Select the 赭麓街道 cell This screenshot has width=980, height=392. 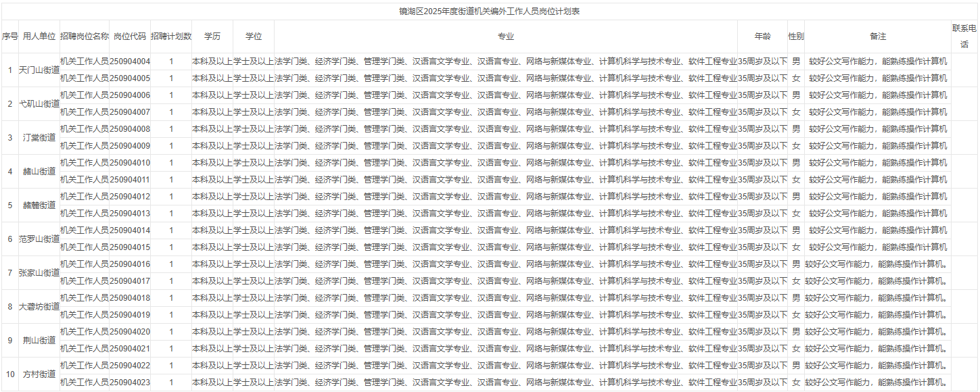pyautogui.click(x=39, y=205)
